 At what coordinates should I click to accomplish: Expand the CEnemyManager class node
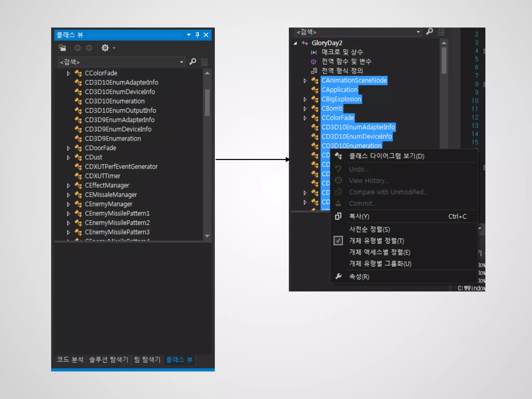[x=68, y=204]
